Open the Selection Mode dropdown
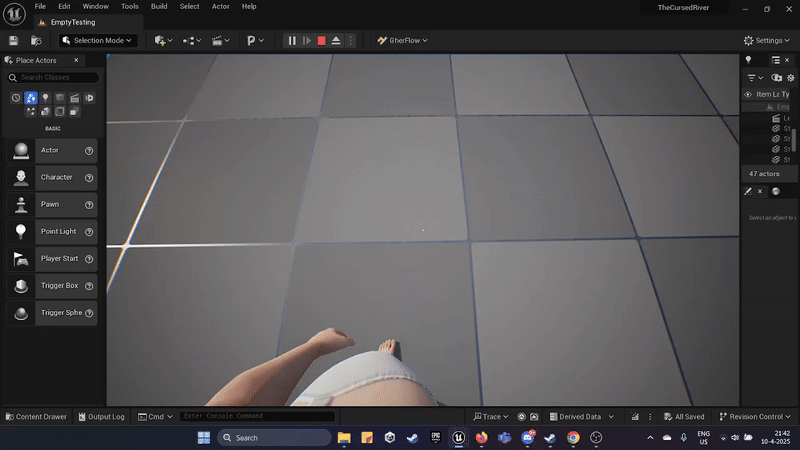The width and height of the screenshot is (800, 450). click(98, 41)
